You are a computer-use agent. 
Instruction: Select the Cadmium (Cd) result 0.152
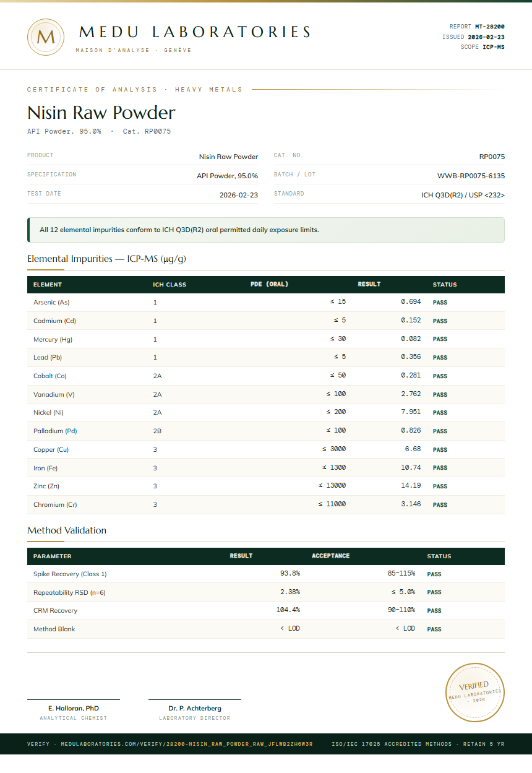[411, 321]
